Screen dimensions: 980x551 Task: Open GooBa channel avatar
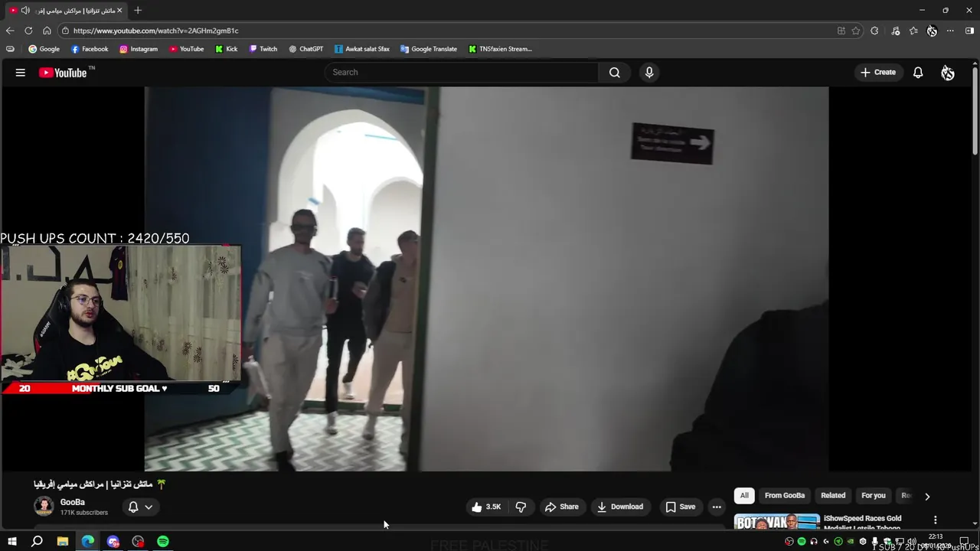click(x=44, y=507)
